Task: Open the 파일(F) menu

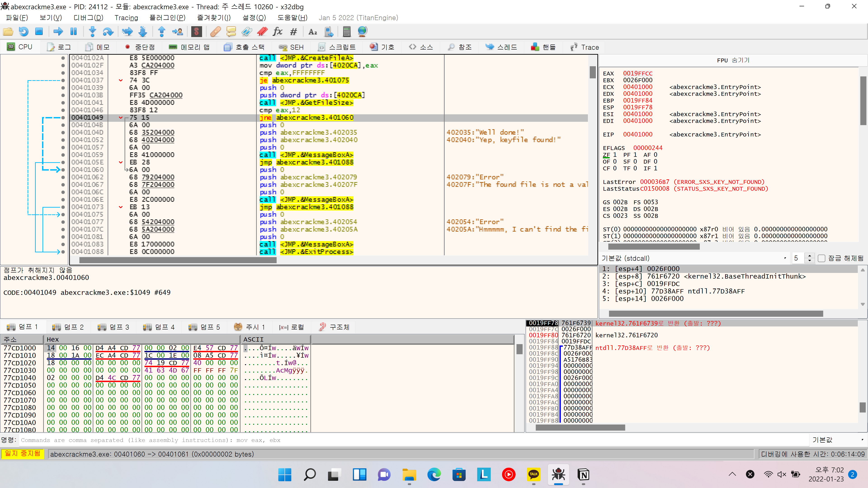Action: coord(17,18)
